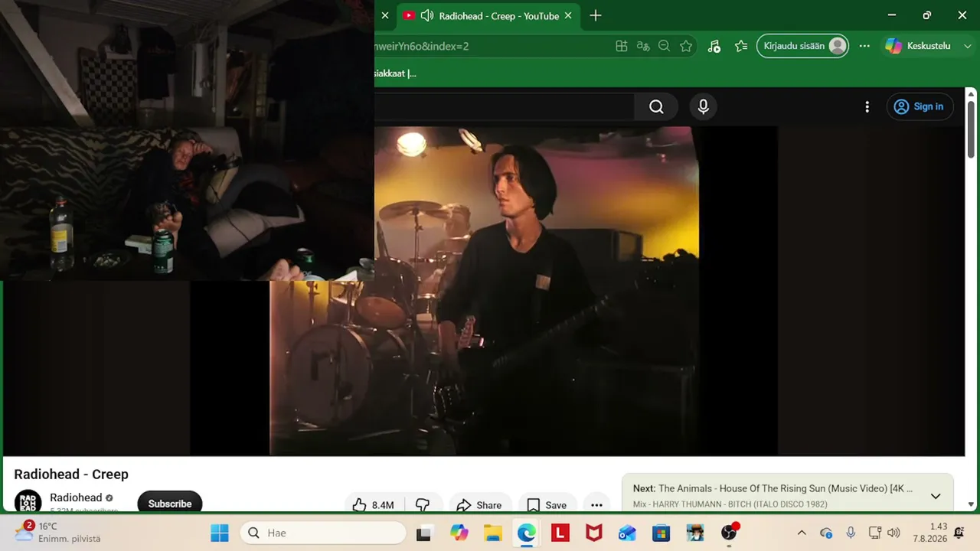Switch to Microsoft Edge on the taskbar
The image size is (980, 551).
tap(527, 533)
